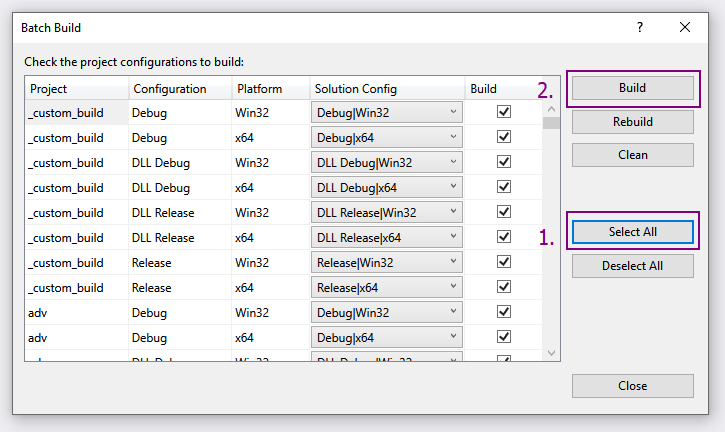Viewport: 725px width, 432px height.
Task: Click the Help question mark icon
Action: coord(640,28)
